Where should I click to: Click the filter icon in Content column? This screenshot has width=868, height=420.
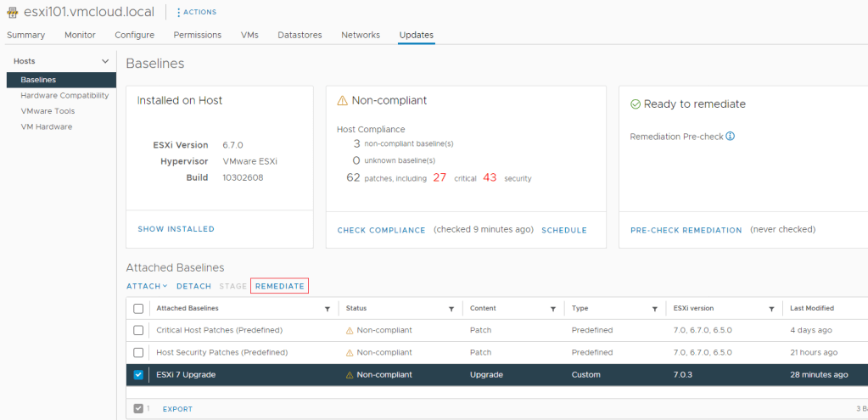click(x=552, y=309)
